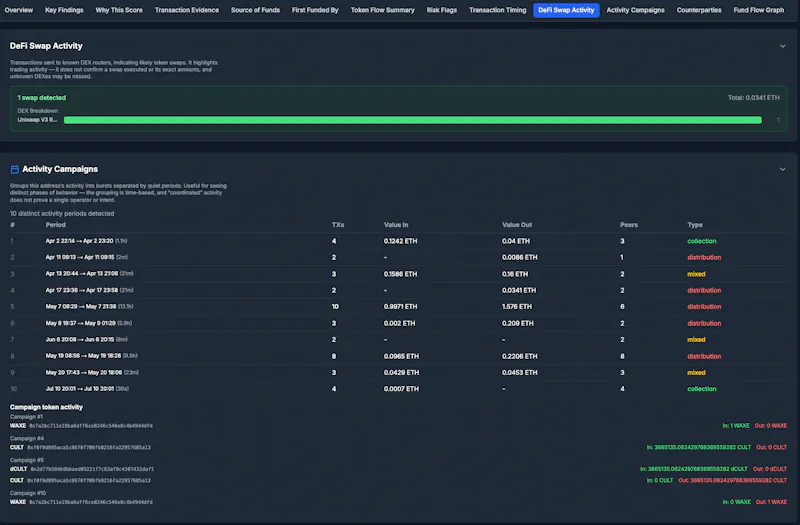The height and width of the screenshot is (525, 800).
Task: Click the 'collection' type in campaign row 1
Action: [702, 241]
